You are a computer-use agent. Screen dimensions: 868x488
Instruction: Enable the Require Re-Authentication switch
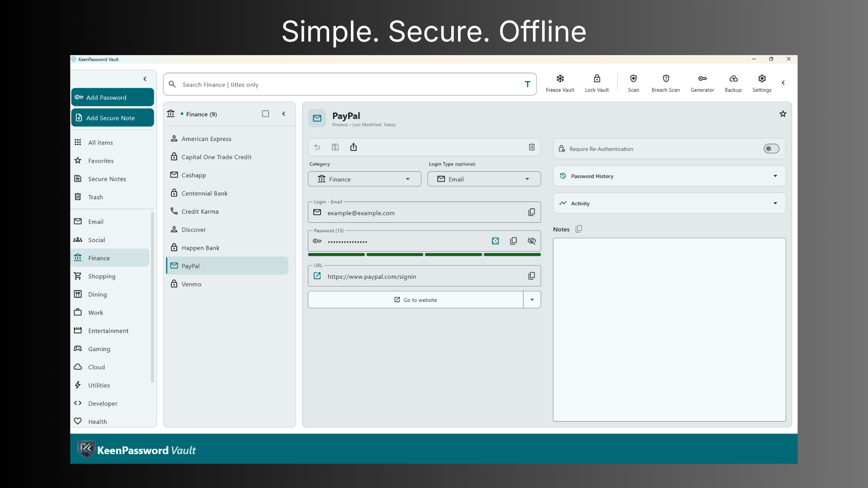[771, 149]
